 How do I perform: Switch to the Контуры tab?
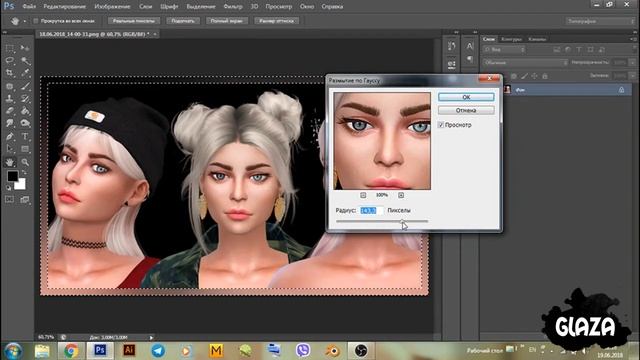511,39
